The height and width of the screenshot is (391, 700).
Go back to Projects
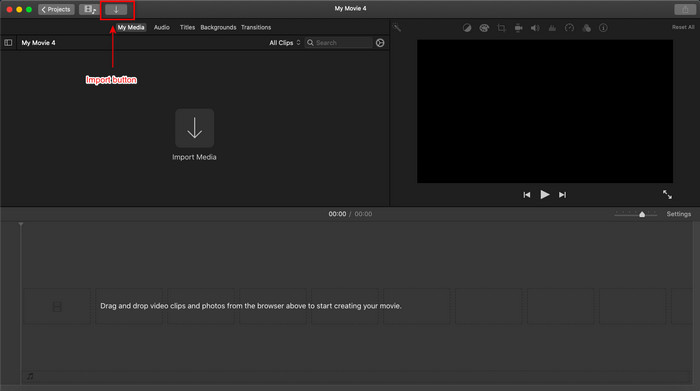pyautogui.click(x=56, y=9)
